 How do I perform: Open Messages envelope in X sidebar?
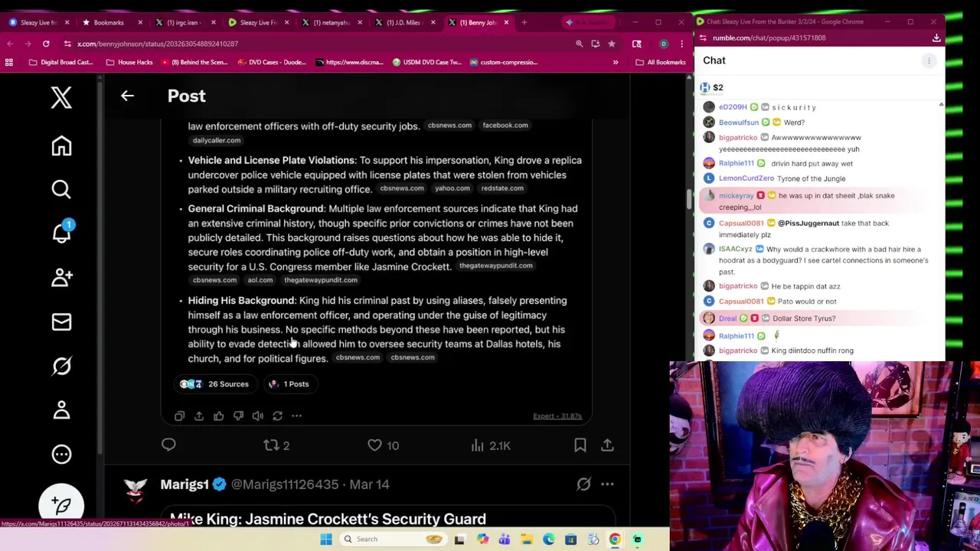(x=61, y=321)
